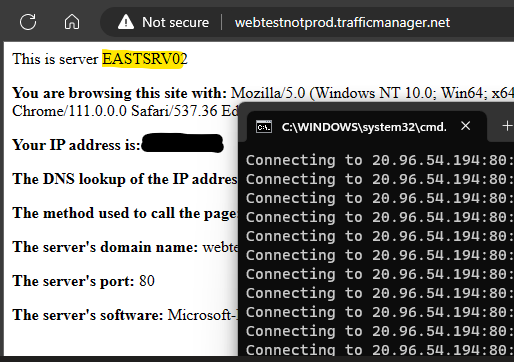Select the C:\WINDOWS\system32\cmd. tab
This screenshot has width=514, height=362.
(364, 127)
